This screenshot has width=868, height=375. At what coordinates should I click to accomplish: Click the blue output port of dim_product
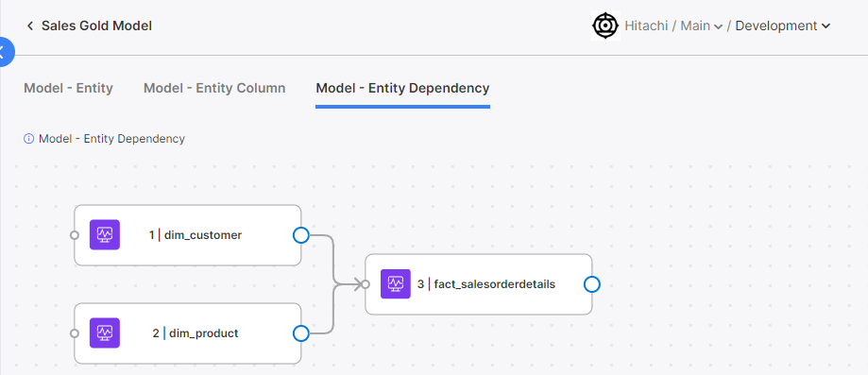300,333
